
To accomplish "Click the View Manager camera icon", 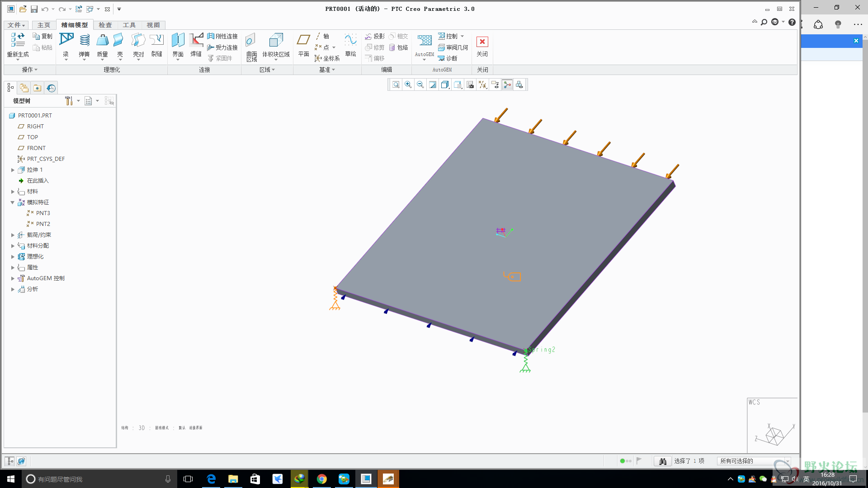I will coord(470,85).
